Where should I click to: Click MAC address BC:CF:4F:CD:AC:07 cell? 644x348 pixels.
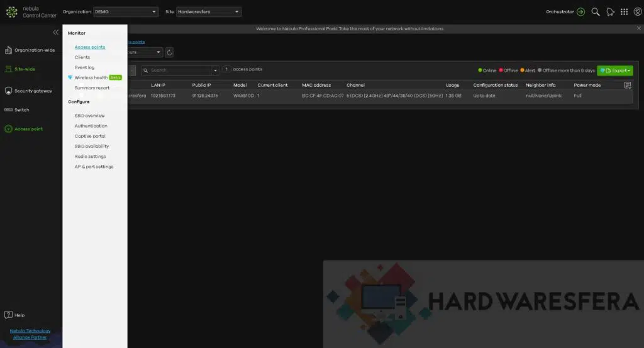click(323, 96)
